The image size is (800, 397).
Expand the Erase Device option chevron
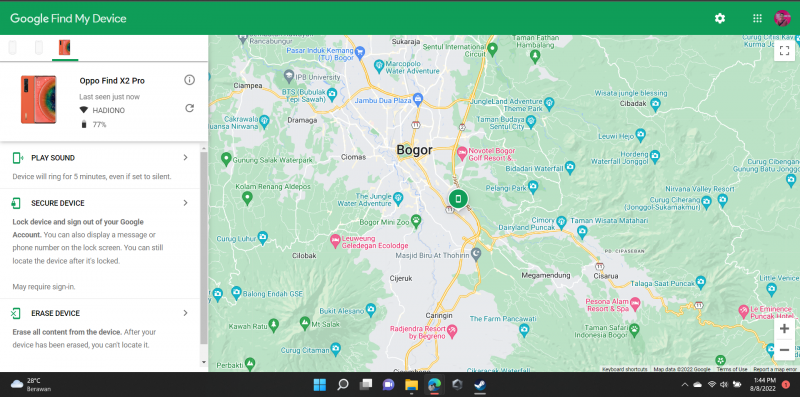coord(186,313)
